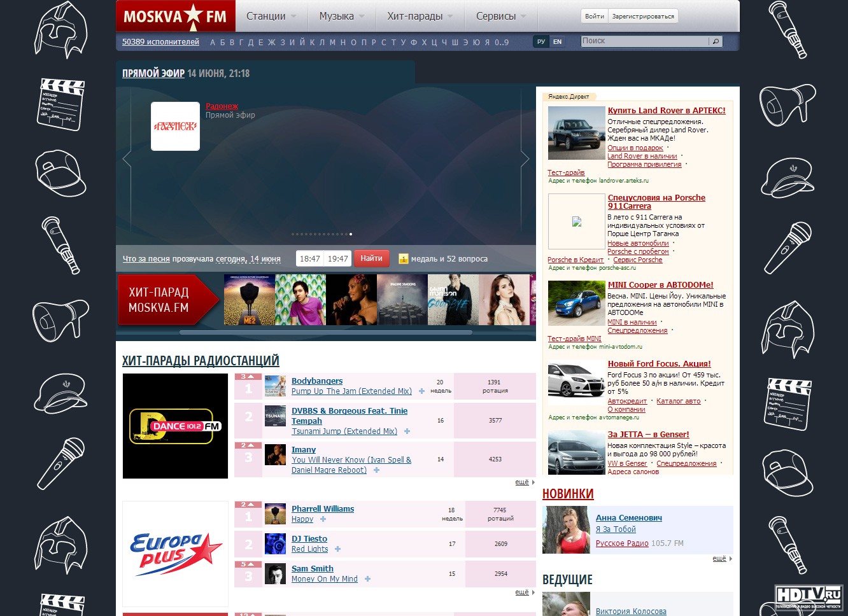Open the Новинки heading link

pyautogui.click(x=568, y=494)
